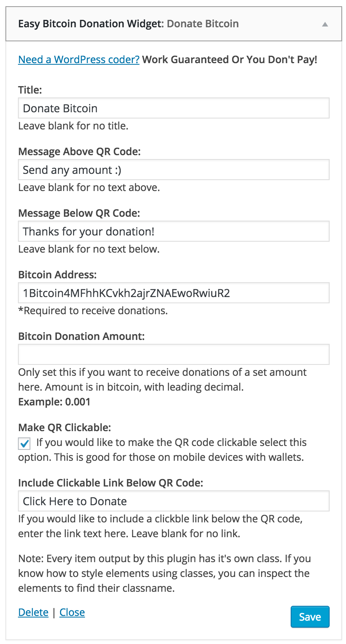Click the 'Include Clickable Link Below QR Code:' label
This screenshot has width=346, height=644.
click(x=111, y=483)
